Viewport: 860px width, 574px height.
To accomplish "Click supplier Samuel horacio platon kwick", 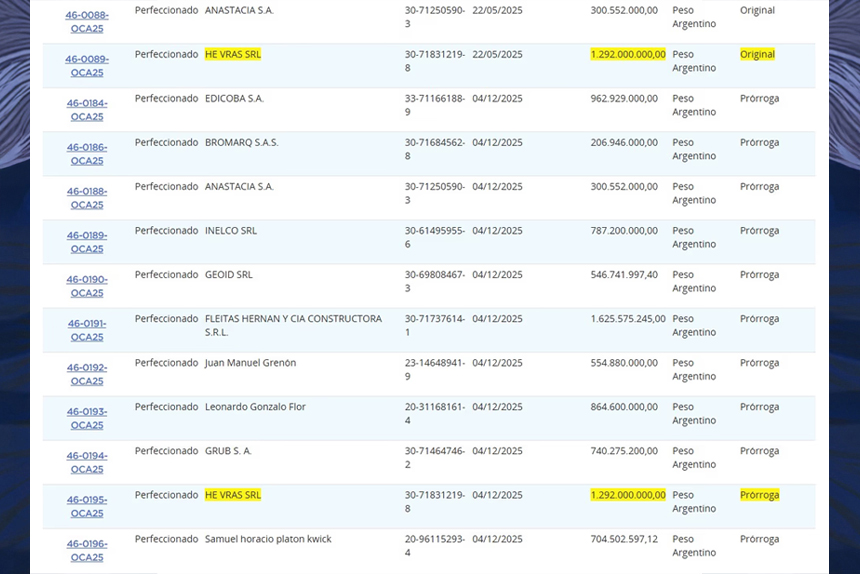I will 268,539.
